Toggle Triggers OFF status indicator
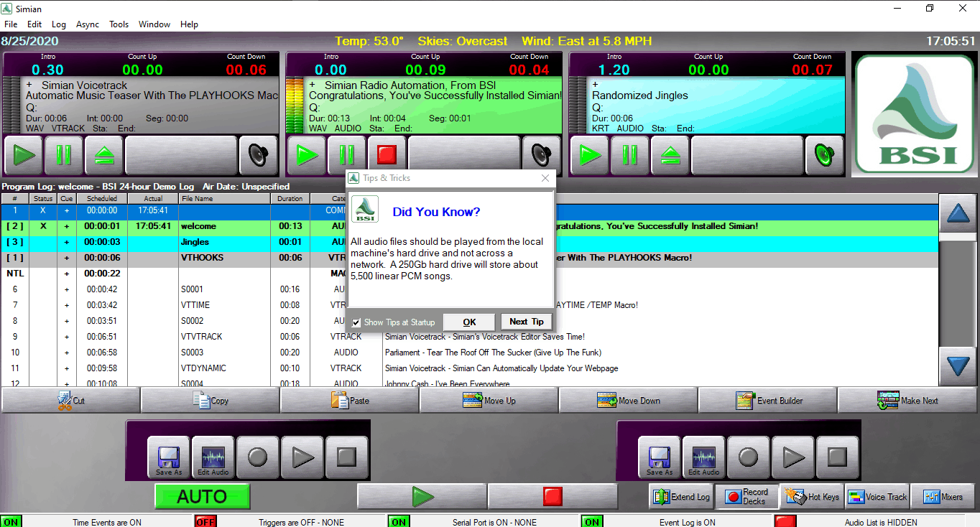Image resolution: width=980 pixels, height=527 pixels. (205, 522)
